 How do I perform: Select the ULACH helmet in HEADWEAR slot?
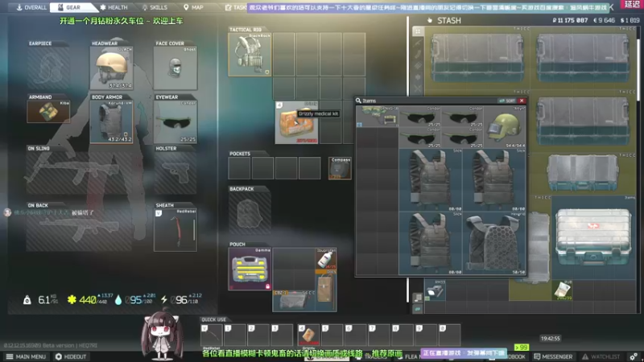pyautogui.click(x=111, y=68)
